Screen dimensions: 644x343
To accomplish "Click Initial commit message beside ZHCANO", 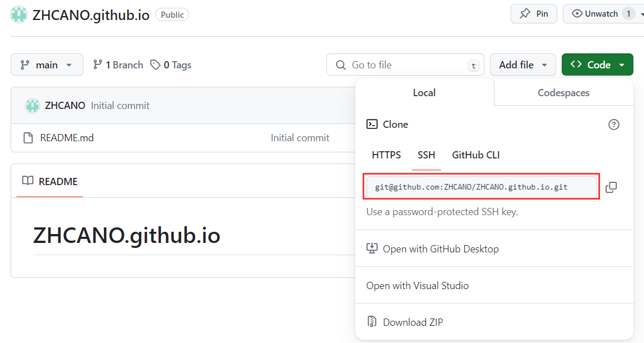I will [120, 106].
